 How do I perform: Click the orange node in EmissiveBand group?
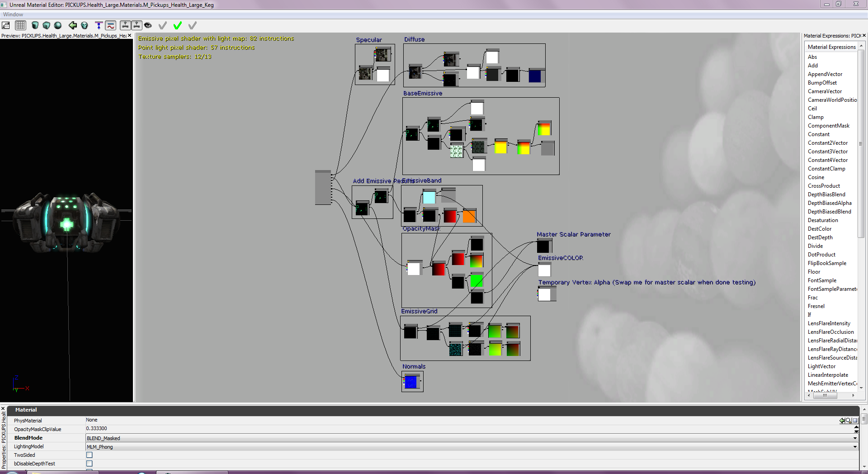[x=469, y=217]
